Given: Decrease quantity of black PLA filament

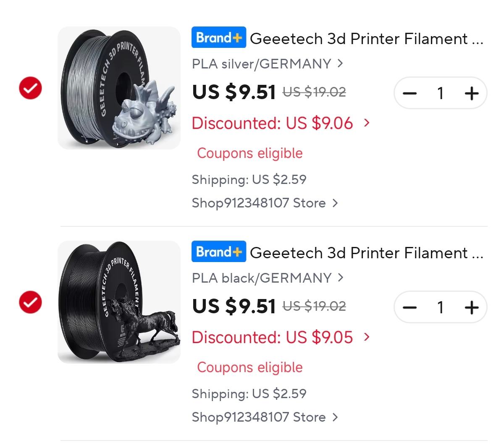Looking at the screenshot, I should coord(409,307).
